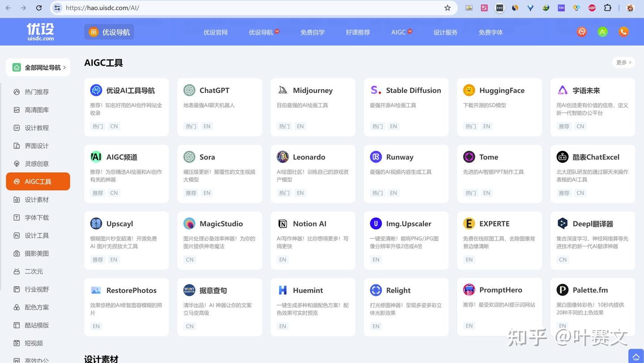Click the Img.Upscaler blue icon
Viewport: 644px width, 363px height.
coord(376,224)
